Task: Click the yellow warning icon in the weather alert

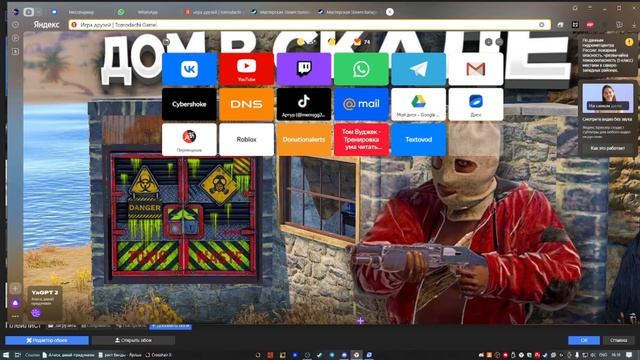Action: pyautogui.click(x=629, y=42)
